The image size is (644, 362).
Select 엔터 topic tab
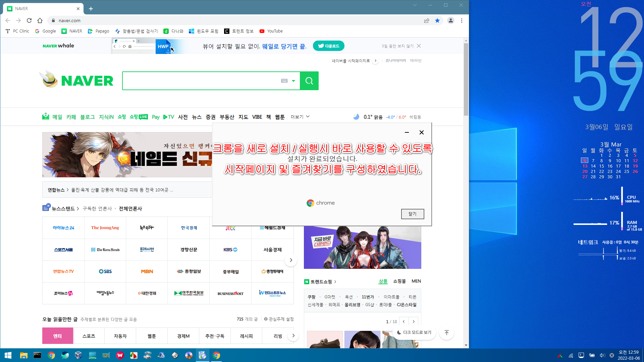[58, 336]
